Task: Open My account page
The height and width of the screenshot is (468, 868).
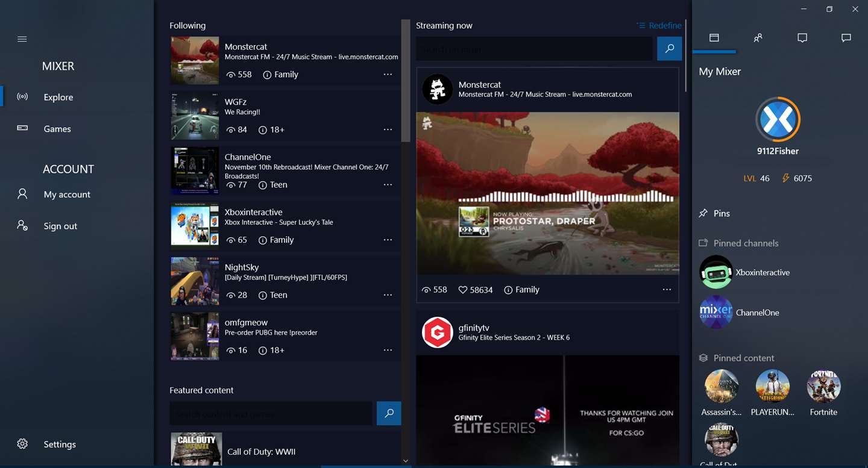Action: click(x=67, y=195)
